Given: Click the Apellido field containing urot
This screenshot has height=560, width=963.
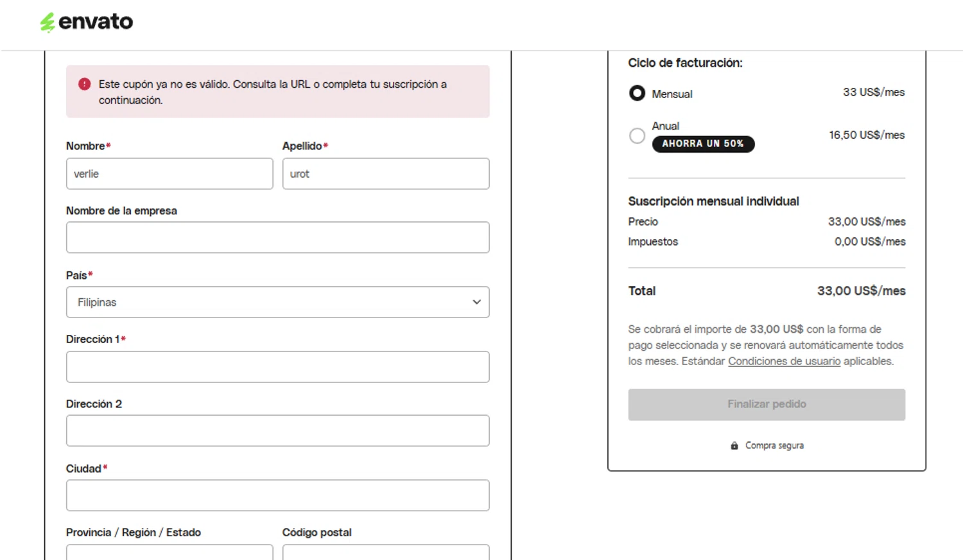Looking at the screenshot, I should [386, 174].
